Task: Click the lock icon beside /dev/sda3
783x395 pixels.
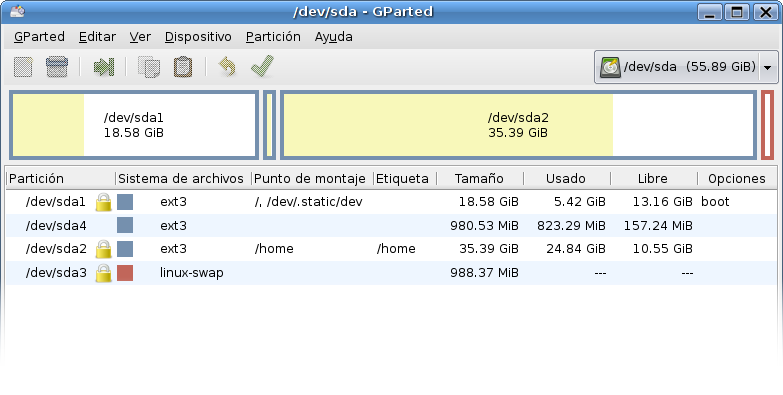Action: [103, 273]
